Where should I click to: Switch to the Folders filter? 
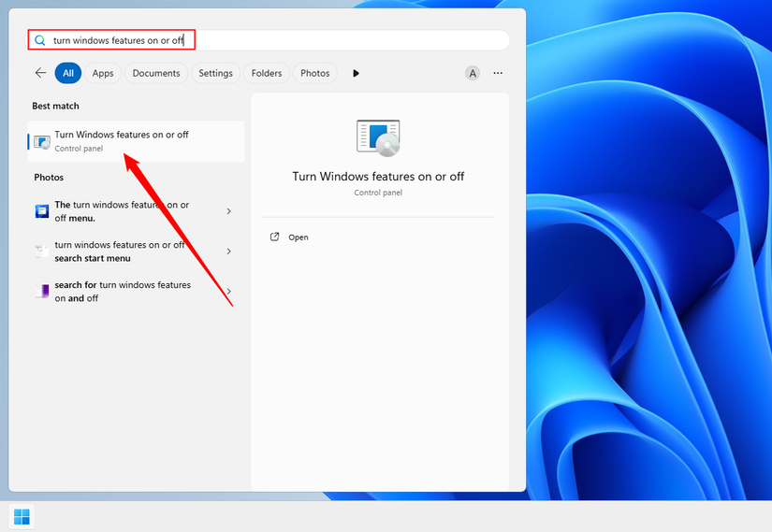click(x=267, y=73)
